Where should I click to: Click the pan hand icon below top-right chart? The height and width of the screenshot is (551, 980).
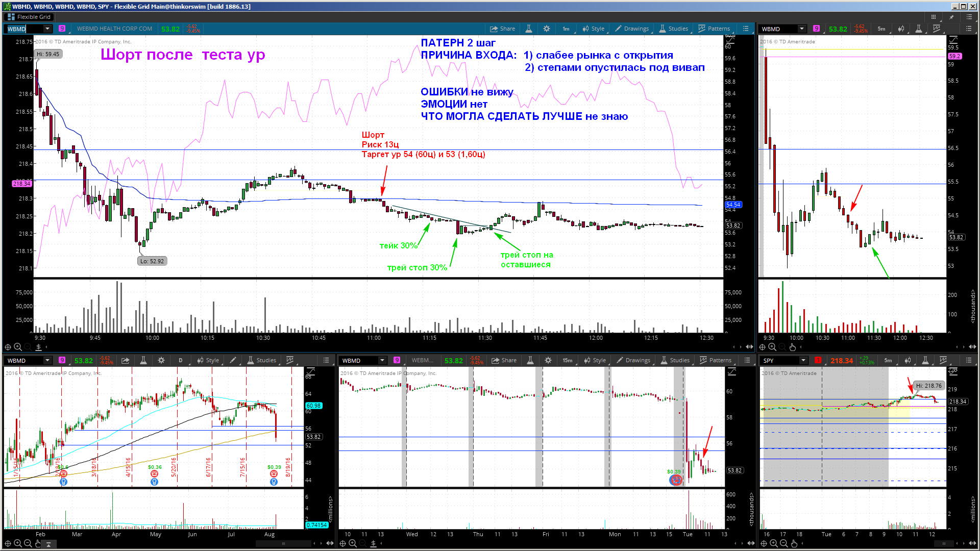tap(793, 347)
